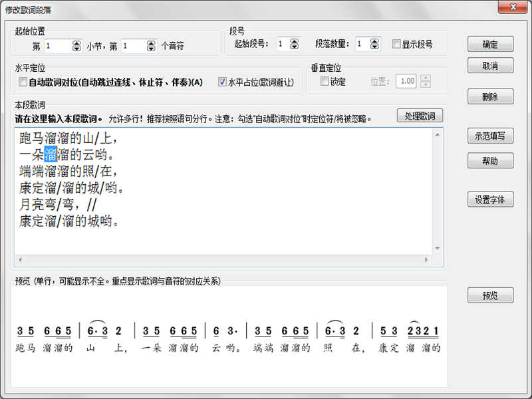Viewport: 532px width, 399px height.
Task: Click the 处理歌词 button
Action: (x=420, y=116)
